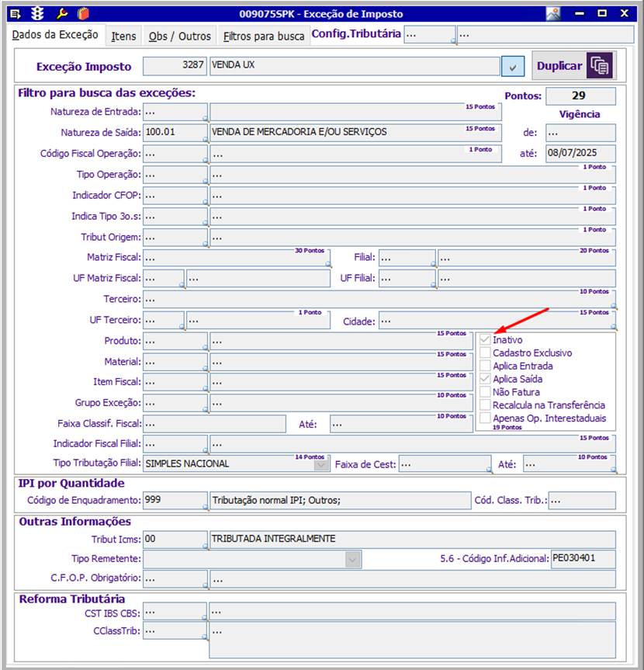Screen dimensions: 644x670
Task: Click the VENDA UX description field
Action: pos(355,66)
